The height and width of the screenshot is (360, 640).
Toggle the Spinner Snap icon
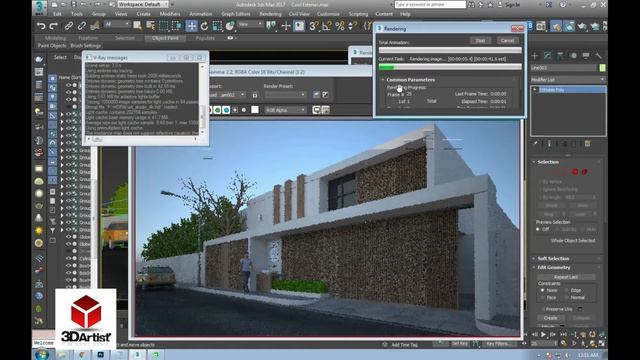pos(353,26)
